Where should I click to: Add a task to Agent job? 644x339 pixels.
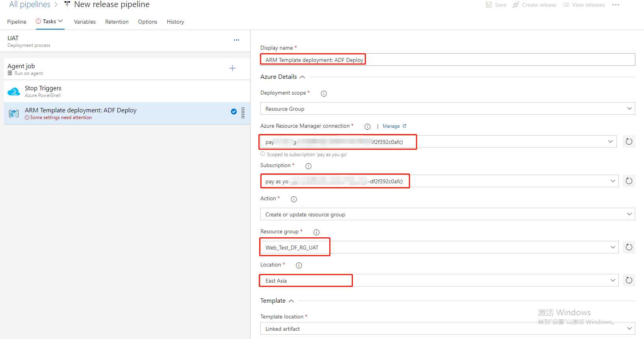coord(232,69)
